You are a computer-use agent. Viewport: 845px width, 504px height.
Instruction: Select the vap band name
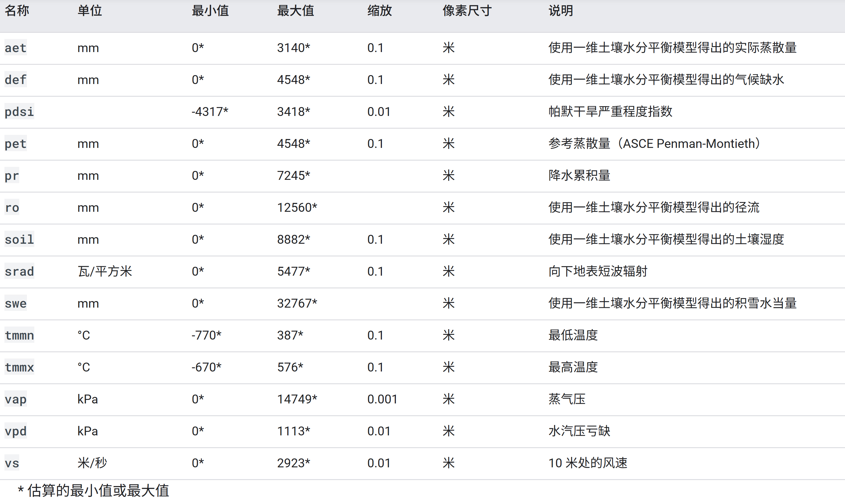[x=16, y=399]
